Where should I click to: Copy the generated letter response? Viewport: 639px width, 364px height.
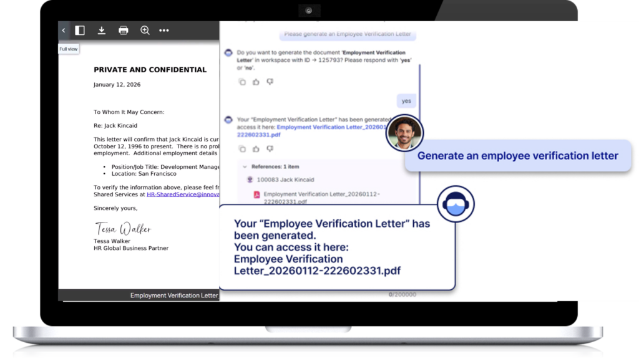tap(242, 148)
